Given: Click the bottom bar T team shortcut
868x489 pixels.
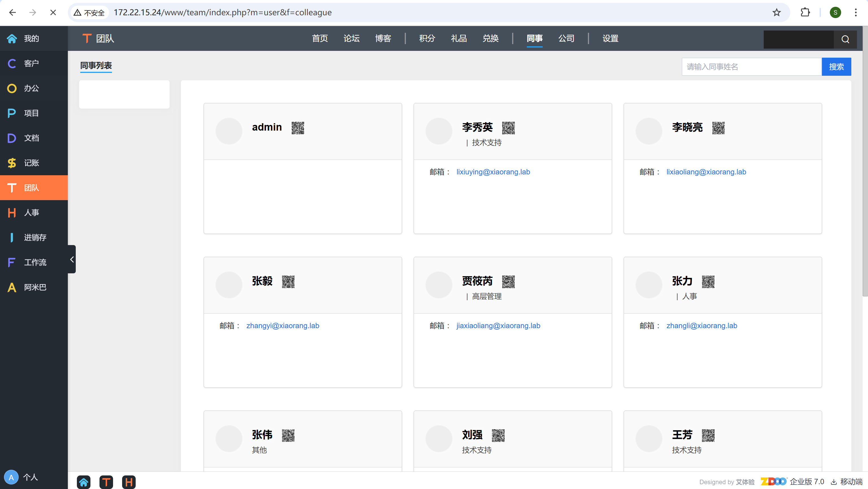Looking at the screenshot, I should (106, 482).
